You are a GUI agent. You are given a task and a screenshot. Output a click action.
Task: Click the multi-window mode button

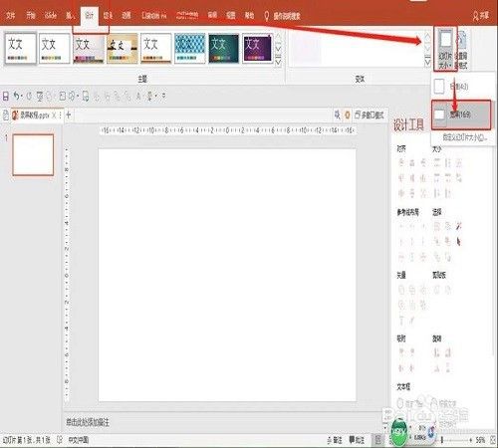coord(370,115)
